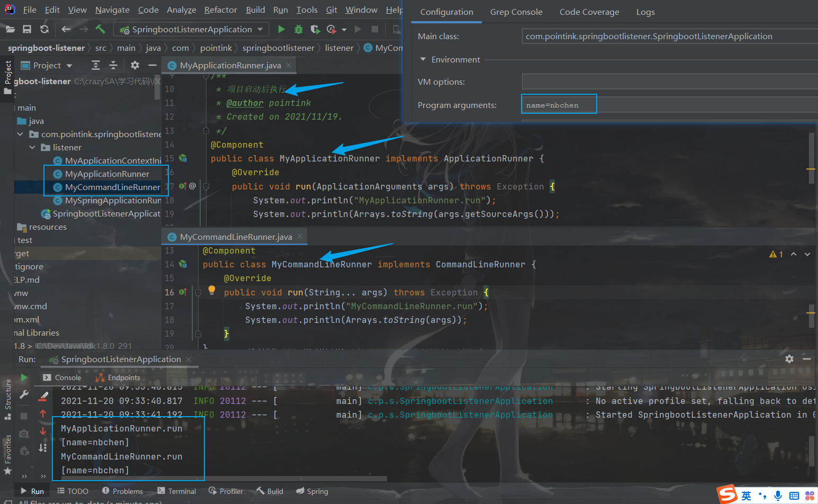Navigate forward with the right arrow

(x=83, y=29)
